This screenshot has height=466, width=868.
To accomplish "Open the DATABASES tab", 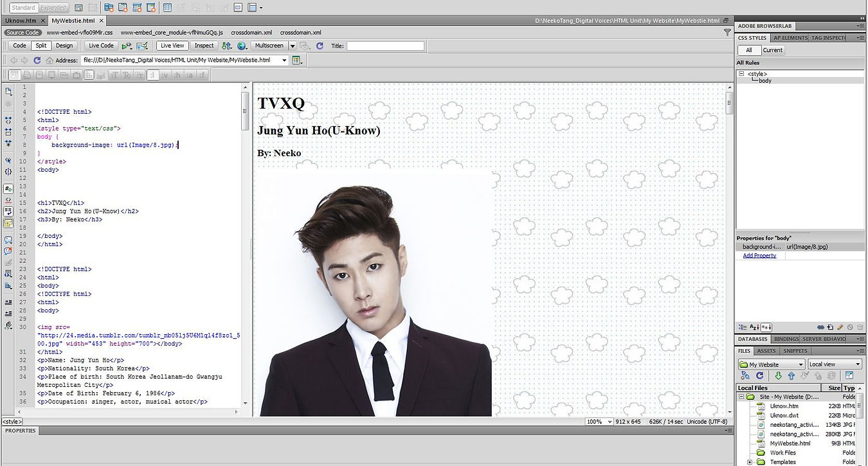I will click(x=752, y=339).
